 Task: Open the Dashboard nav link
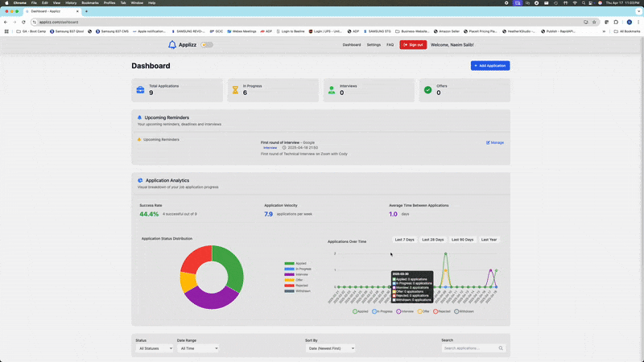[x=352, y=45]
